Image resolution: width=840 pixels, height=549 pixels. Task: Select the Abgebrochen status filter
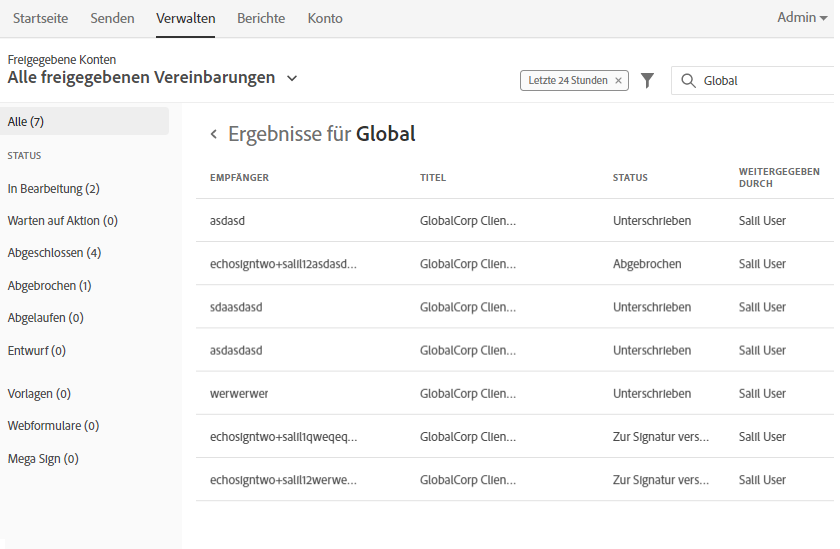[49, 285]
